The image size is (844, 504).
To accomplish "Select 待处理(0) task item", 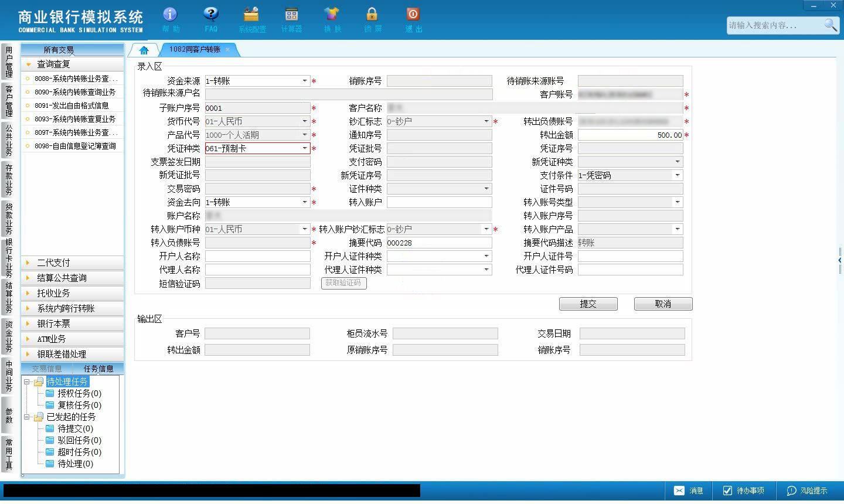I will [69, 464].
